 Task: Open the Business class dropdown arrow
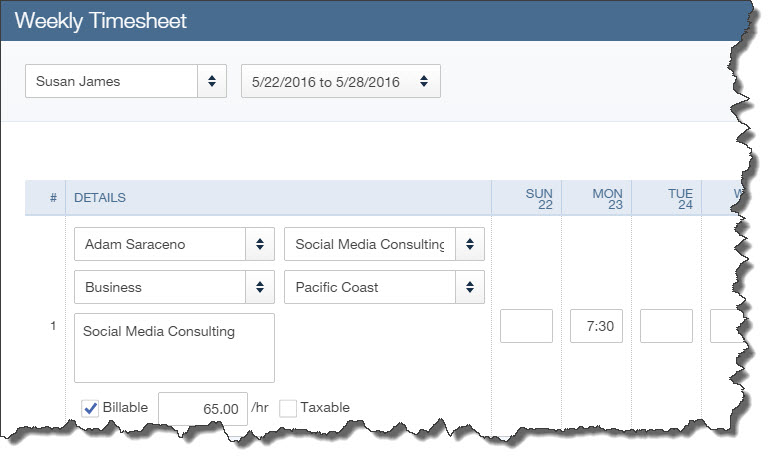click(260, 287)
